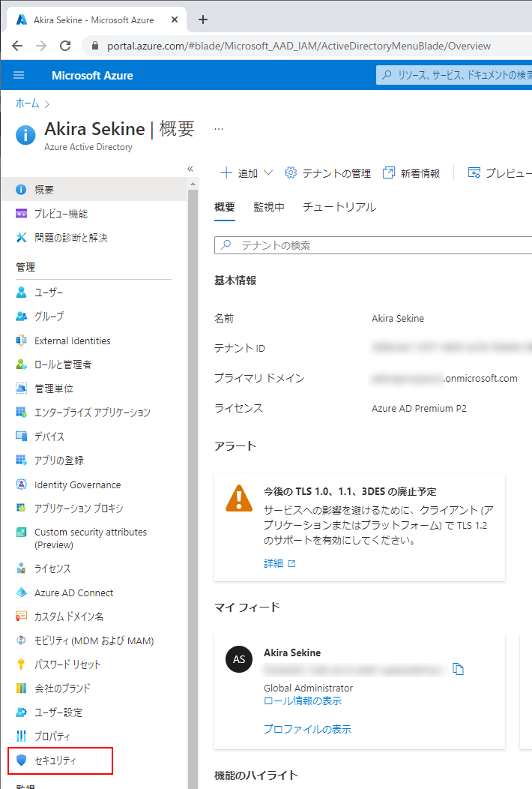Screen dimensions: 532x789
Task: Open ロール情報の表示 link
Action: click(x=303, y=701)
